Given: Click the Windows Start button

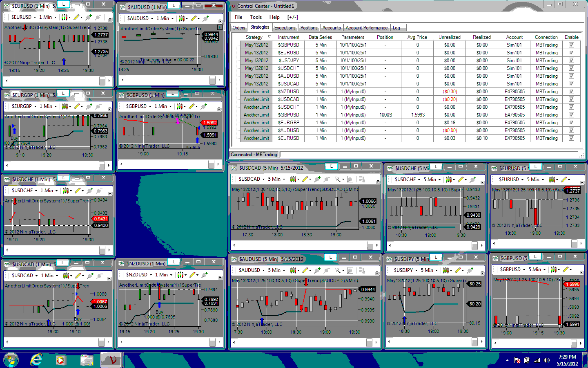Looking at the screenshot, I should tap(11, 360).
